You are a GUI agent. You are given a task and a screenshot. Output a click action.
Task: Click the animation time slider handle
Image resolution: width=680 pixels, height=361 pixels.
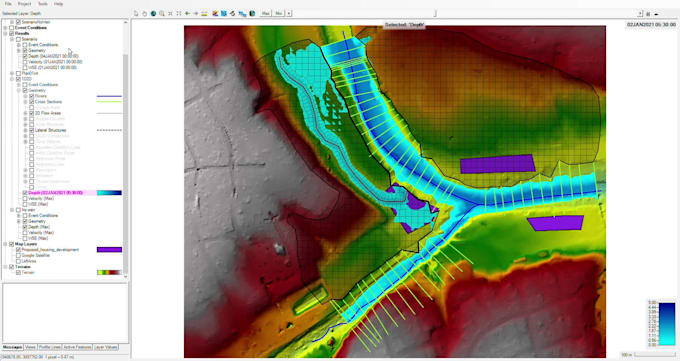435,13
